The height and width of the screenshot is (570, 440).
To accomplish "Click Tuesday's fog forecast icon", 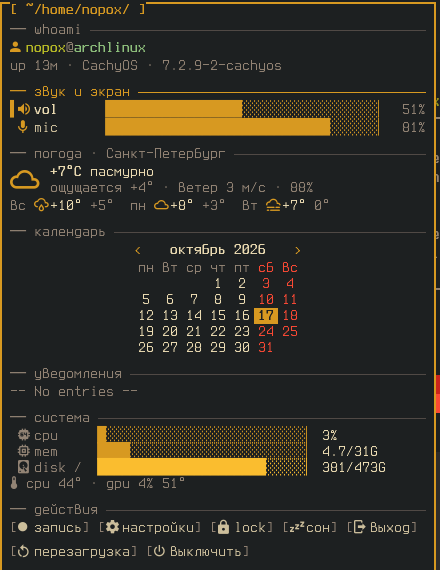I will click(x=273, y=205).
